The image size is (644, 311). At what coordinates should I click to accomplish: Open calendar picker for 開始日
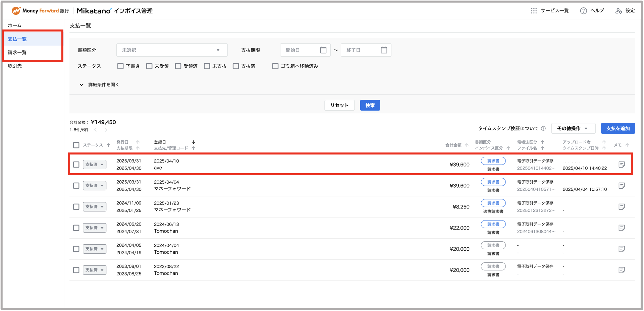(323, 50)
